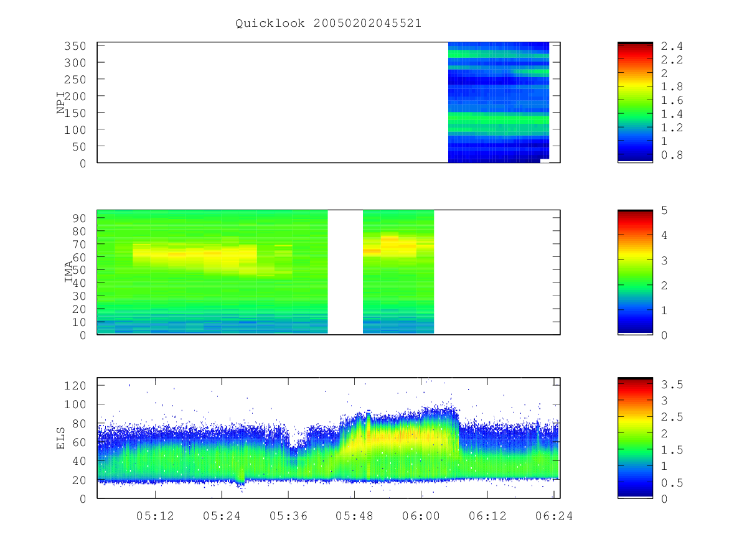
Task: Select the NPI axis label
Action: point(61,103)
